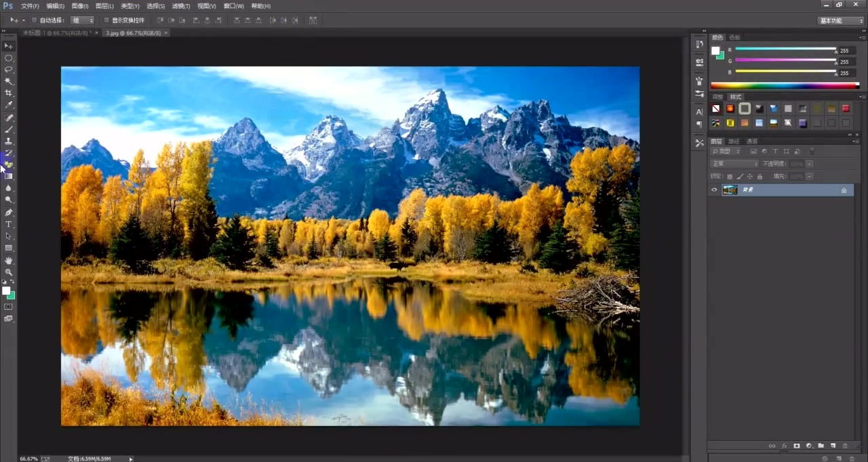
Task: Pick the Horizontal Type tool
Action: pyautogui.click(x=9, y=224)
